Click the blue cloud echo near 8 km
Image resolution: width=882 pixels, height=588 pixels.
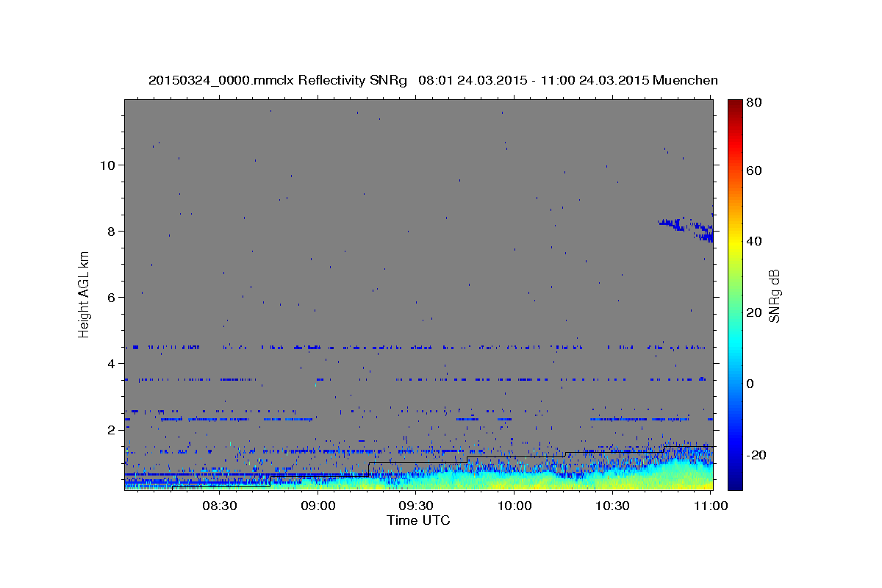click(x=687, y=229)
